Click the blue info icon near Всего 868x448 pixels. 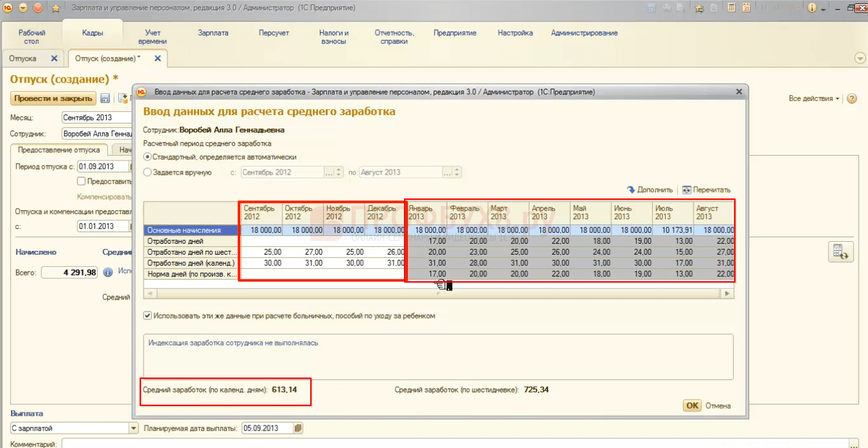108,273
